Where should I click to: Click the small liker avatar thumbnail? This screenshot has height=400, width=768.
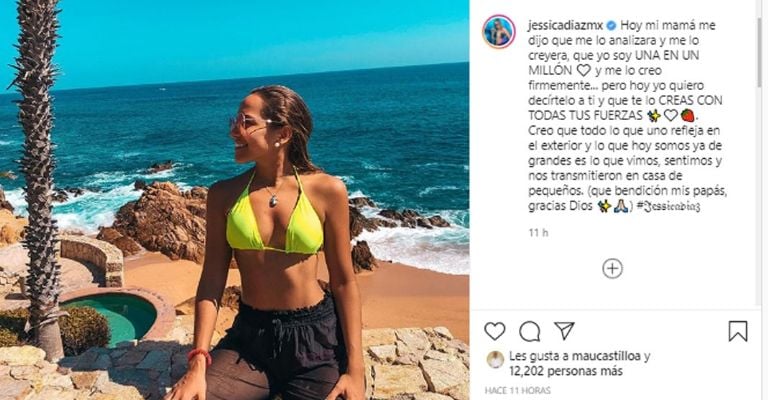[x=495, y=360]
